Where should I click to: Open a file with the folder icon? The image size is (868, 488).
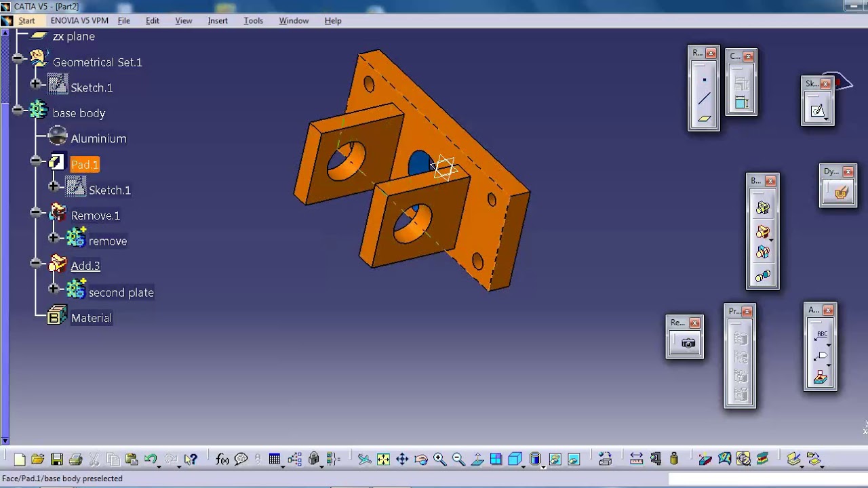point(37,460)
